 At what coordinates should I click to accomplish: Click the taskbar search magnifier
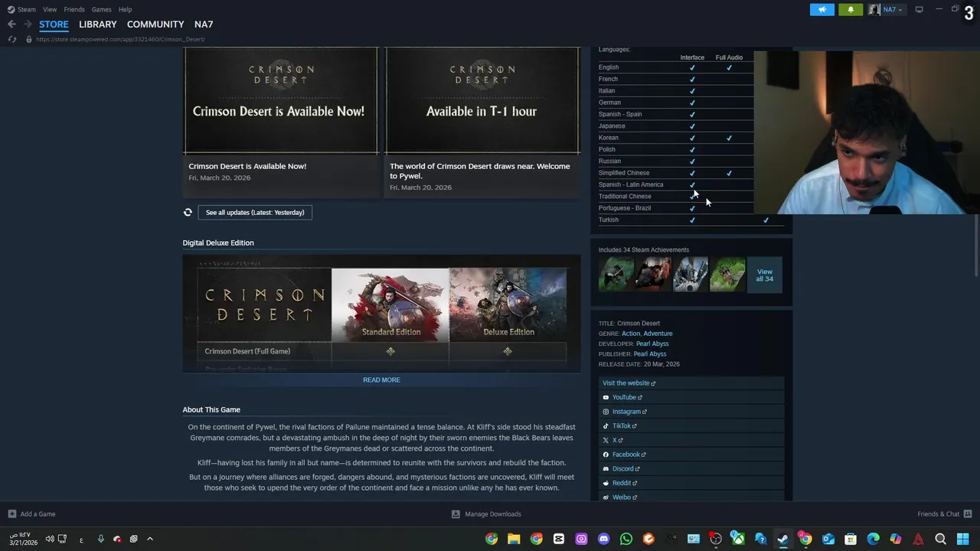click(940, 539)
